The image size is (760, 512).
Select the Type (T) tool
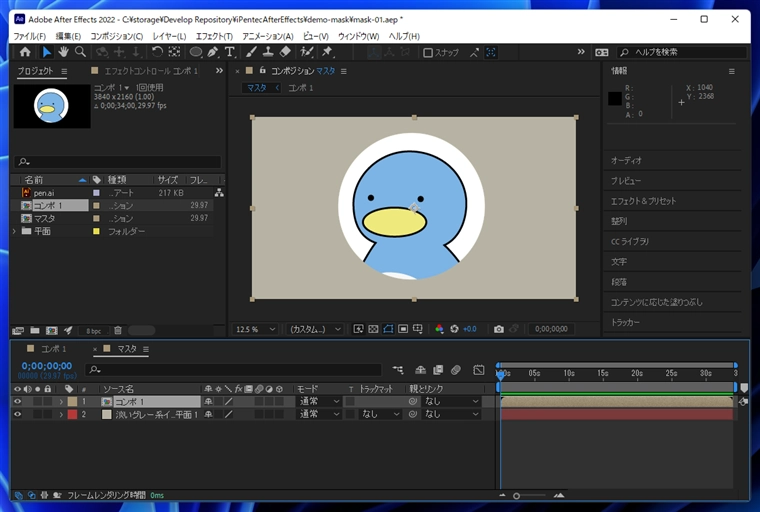coord(229,52)
